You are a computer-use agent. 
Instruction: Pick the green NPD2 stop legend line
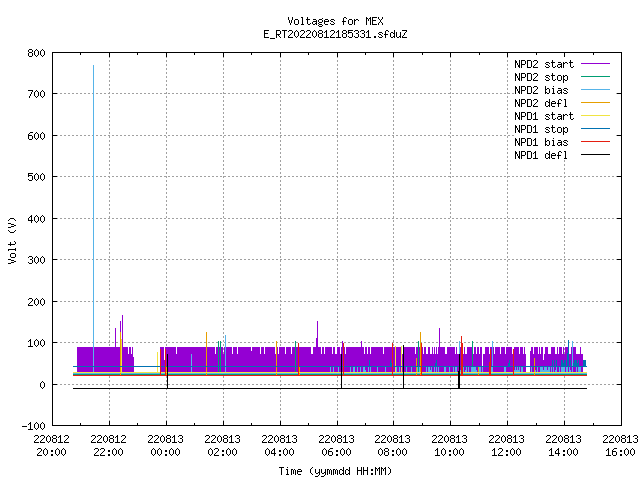click(x=595, y=77)
